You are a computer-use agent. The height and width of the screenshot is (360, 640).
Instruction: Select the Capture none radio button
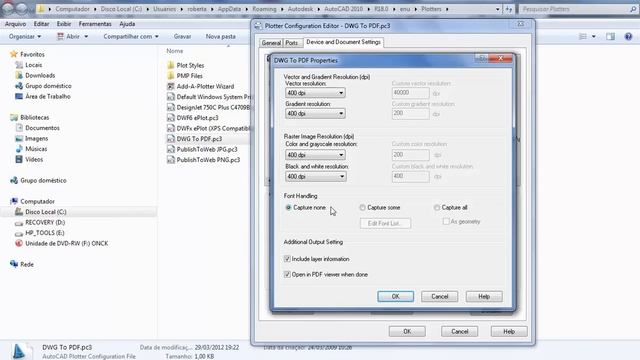pos(289,207)
